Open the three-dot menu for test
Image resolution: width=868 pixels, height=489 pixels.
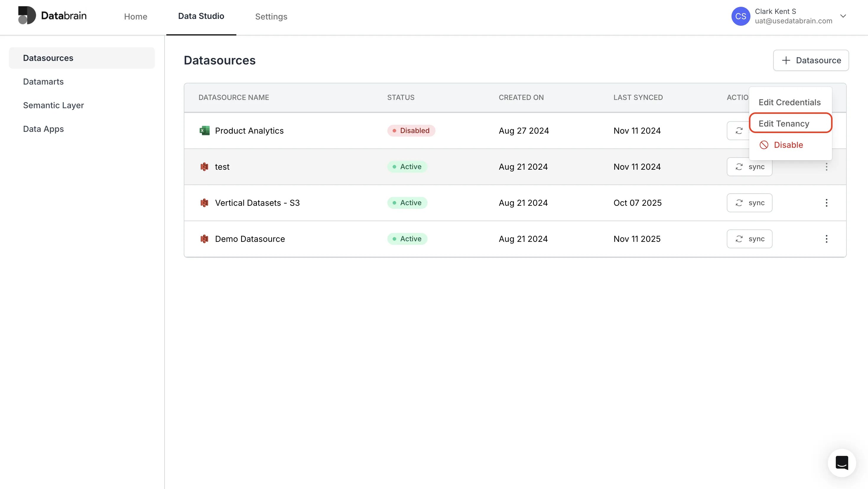coord(826,167)
